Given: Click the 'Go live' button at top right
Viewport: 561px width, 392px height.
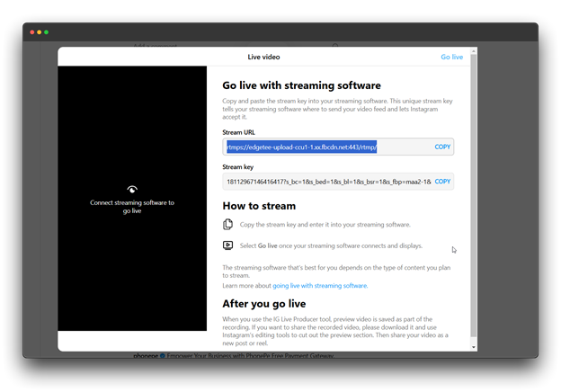Looking at the screenshot, I should [x=451, y=57].
